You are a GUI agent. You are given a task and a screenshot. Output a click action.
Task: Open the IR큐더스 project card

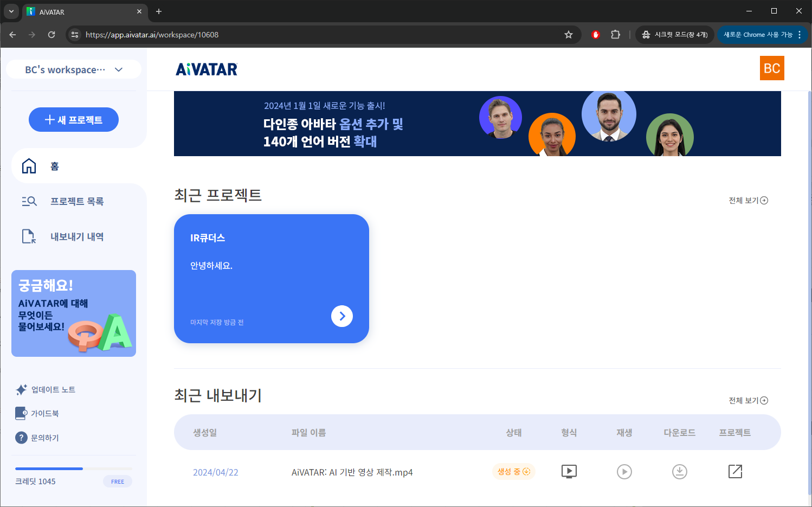tap(272, 279)
